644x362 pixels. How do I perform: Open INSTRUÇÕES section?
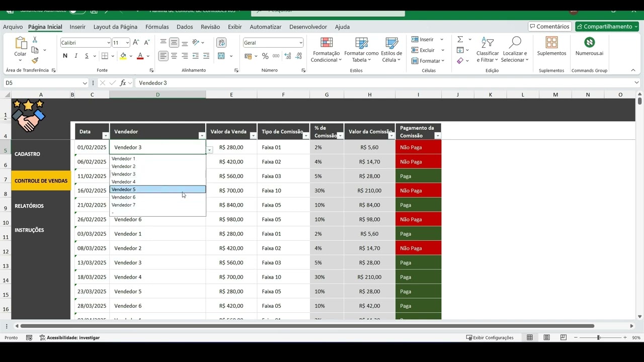[x=29, y=230]
